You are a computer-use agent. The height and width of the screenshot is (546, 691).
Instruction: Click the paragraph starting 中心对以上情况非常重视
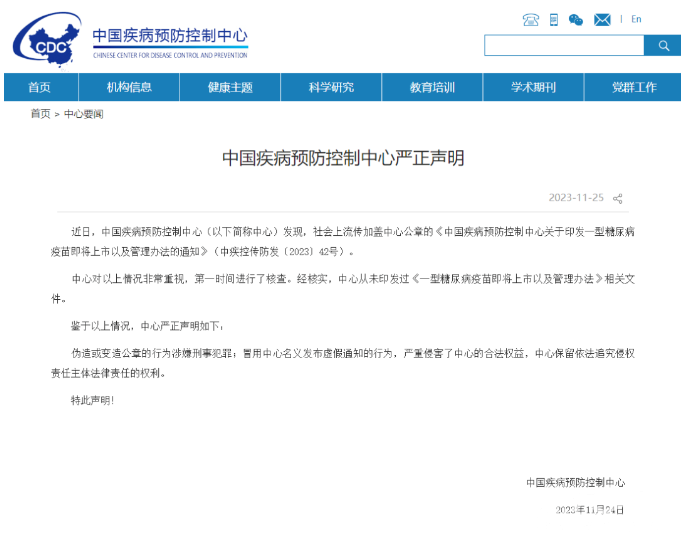tap(343, 289)
